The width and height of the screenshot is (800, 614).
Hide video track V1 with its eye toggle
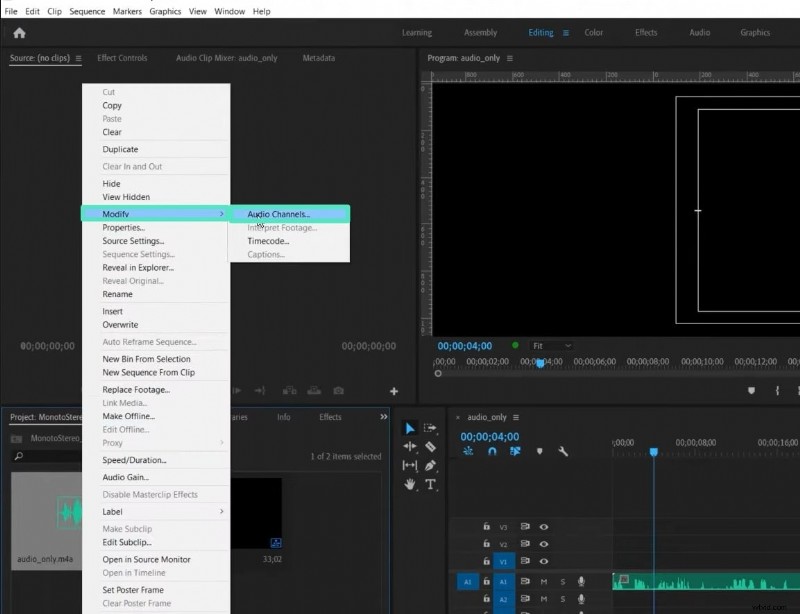pyautogui.click(x=544, y=561)
